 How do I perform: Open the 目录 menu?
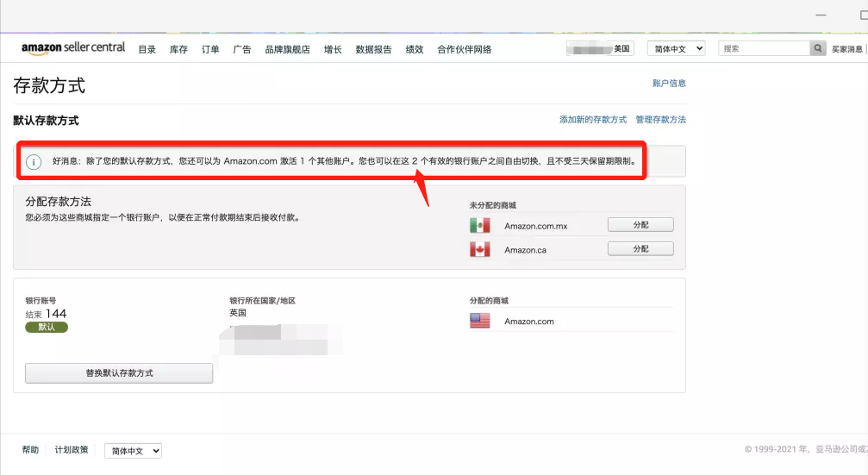tap(147, 49)
